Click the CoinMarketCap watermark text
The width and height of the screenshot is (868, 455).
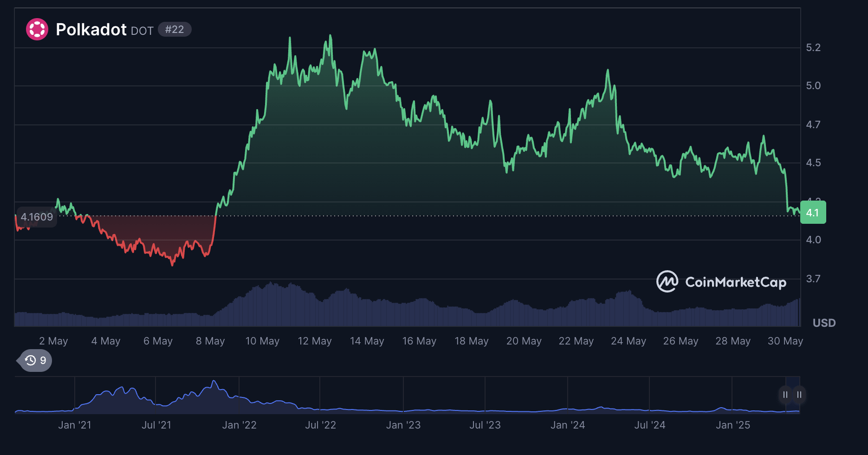coord(735,282)
